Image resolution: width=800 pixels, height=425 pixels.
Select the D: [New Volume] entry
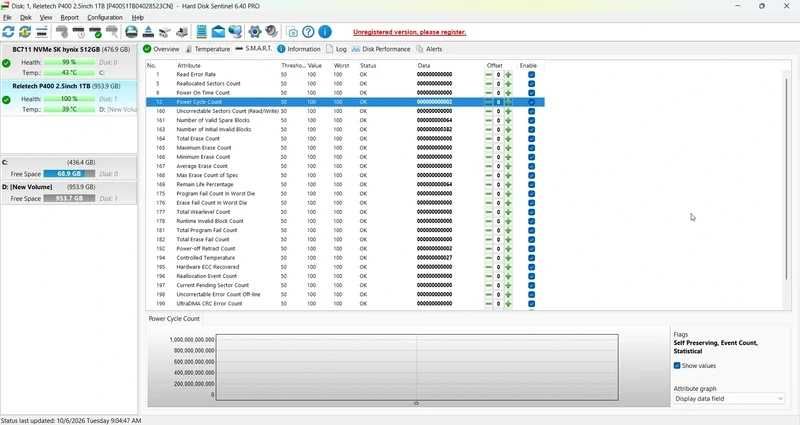[x=68, y=193]
